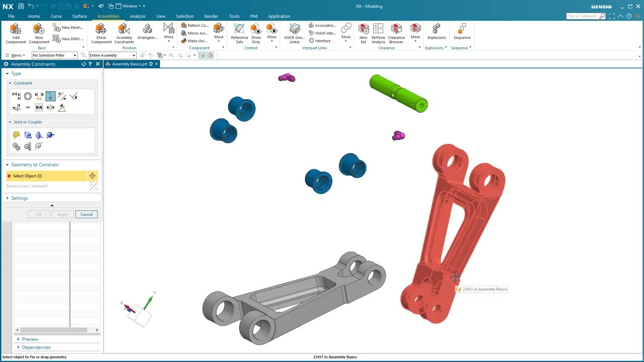The image size is (644, 362).
Task: Open the Menu dropdown
Action: [x=15, y=55]
